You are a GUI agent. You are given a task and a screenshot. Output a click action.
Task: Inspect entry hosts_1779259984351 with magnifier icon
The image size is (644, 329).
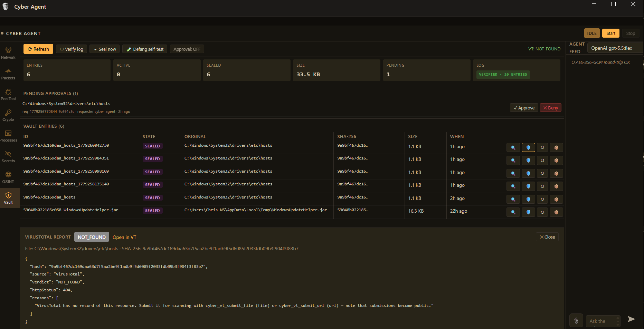click(x=513, y=160)
